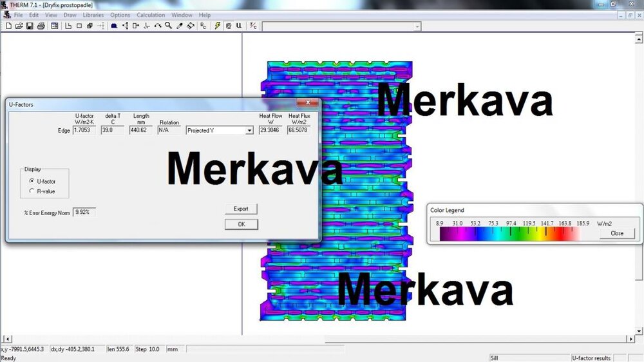Click the New file toolbar icon
This screenshot has width=644, height=362.
(8, 26)
